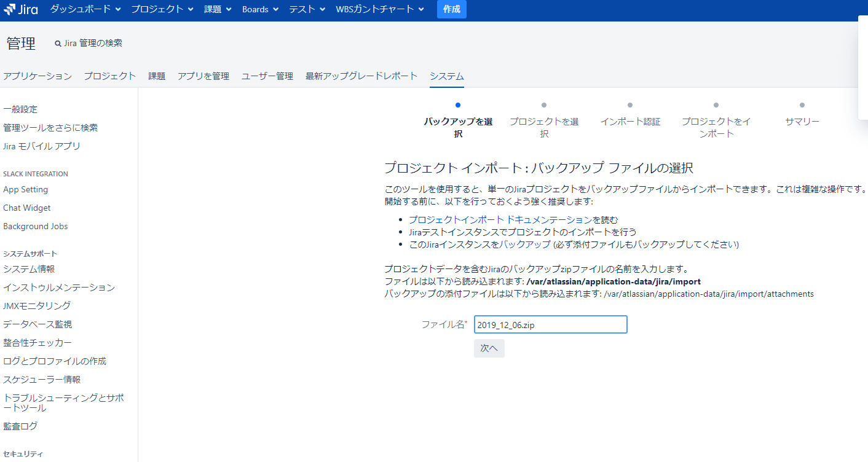This screenshot has height=462, width=868.
Task: Click the Jira logo
Action: click(x=20, y=9)
